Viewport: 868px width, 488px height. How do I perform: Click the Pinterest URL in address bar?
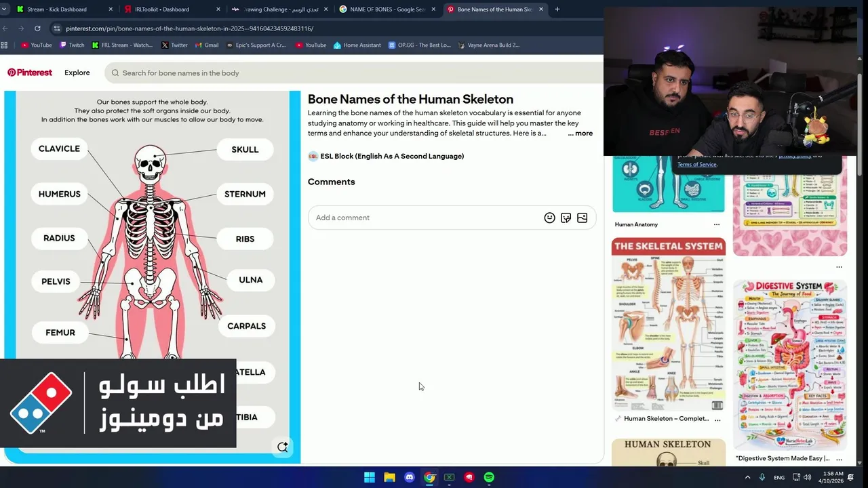point(190,28)
